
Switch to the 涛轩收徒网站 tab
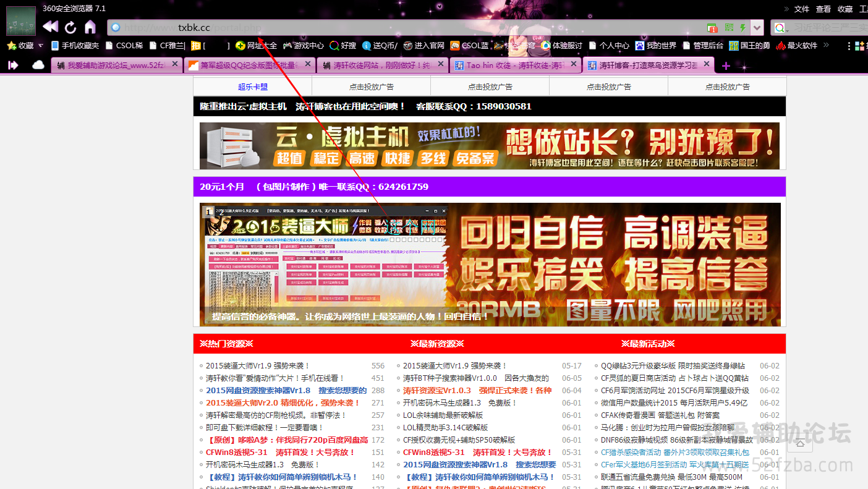(383, 65)
